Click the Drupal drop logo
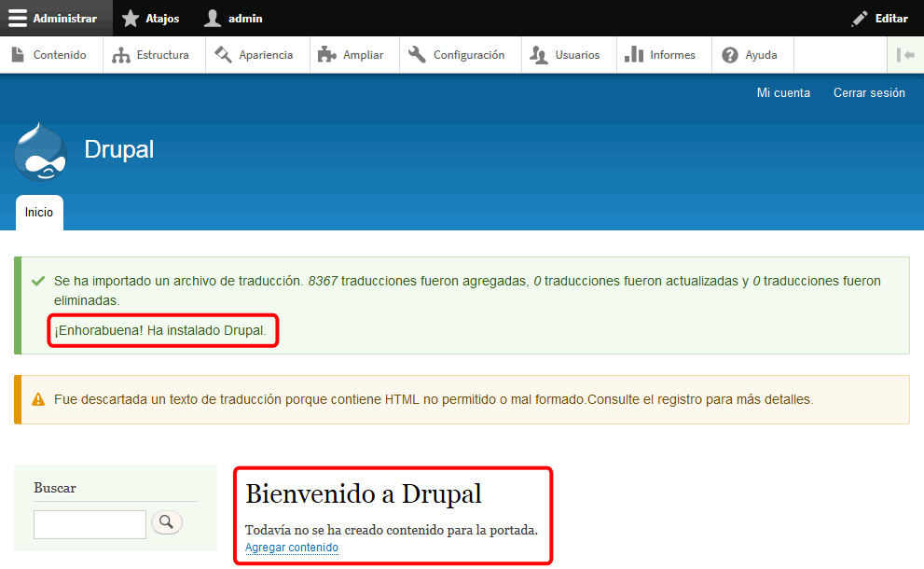This screenshot has width=924, height=569. point(41,151)
